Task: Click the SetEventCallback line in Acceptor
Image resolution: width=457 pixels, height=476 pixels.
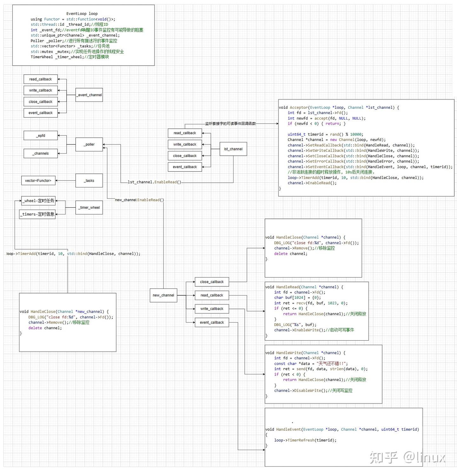Action: point(370,167)
